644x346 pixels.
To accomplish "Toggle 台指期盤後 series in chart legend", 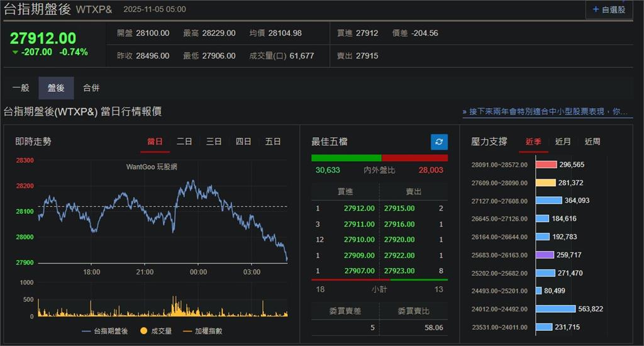I will pyautogui.click(x=105, y=331).
